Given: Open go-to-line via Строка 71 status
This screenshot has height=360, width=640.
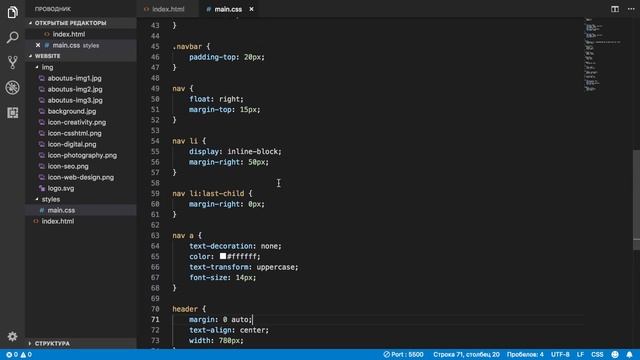Looking at the screenshot, I should tap(466, 355).
